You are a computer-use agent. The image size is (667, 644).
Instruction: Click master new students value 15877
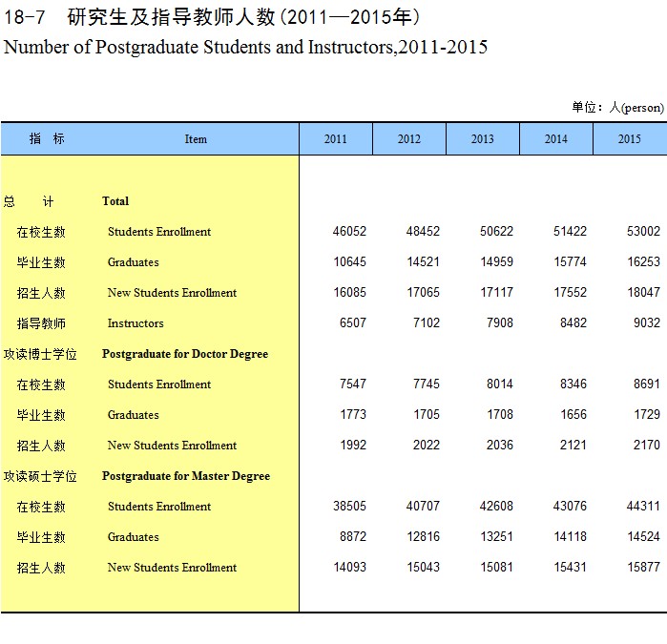[x=643, y=567]
